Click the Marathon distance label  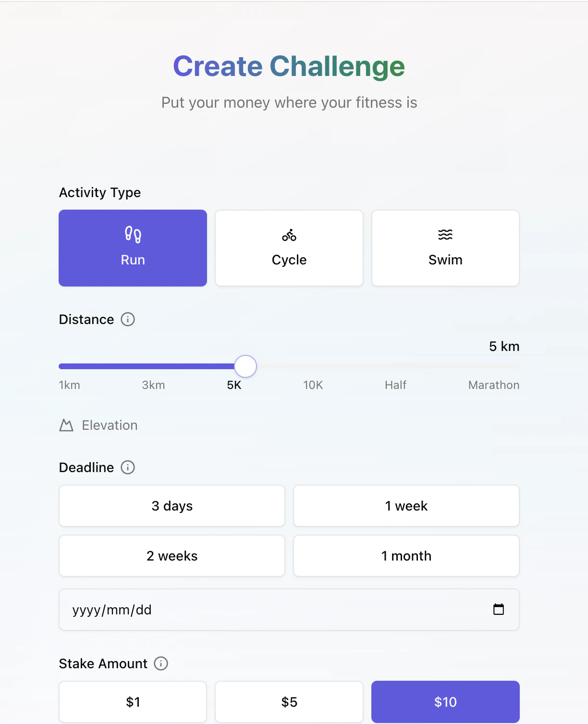pos(494,385)
